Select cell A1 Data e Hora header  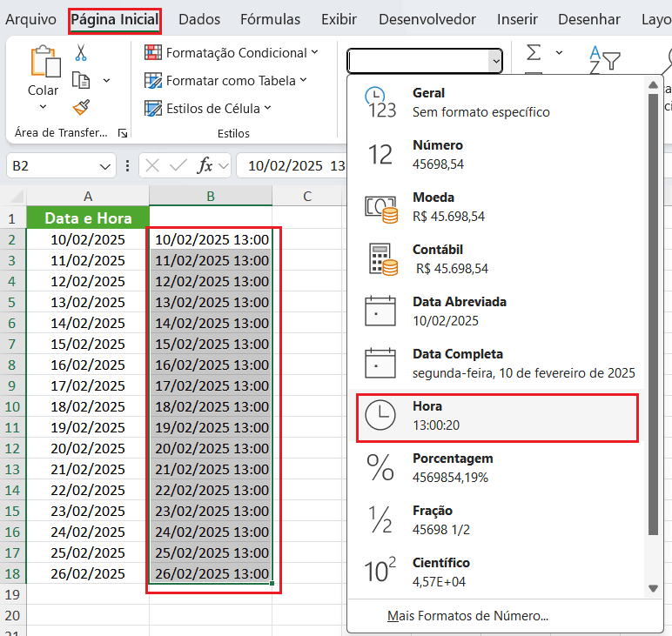coord(88,218)
